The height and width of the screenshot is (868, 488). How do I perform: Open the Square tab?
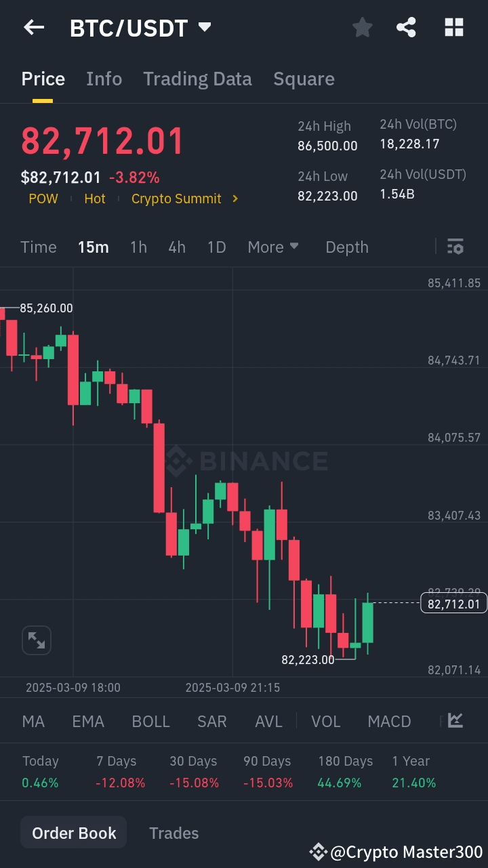click(304, 79)
